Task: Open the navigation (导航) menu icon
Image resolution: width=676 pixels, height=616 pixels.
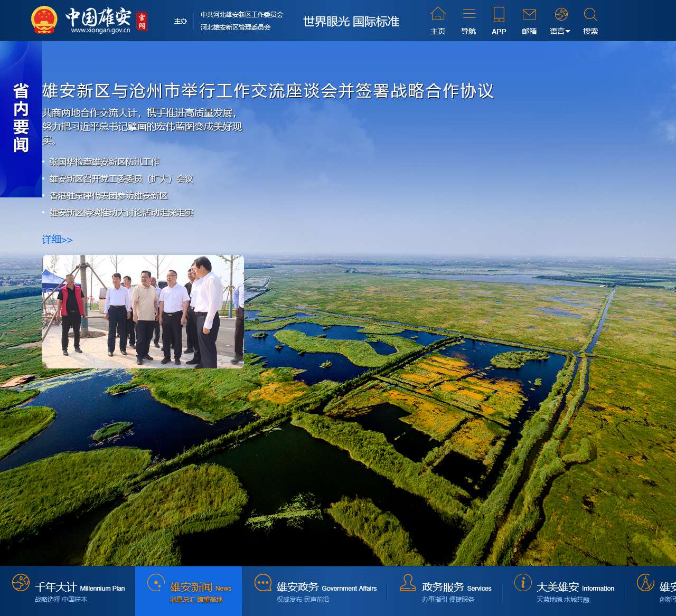Action: click(468, 15)
